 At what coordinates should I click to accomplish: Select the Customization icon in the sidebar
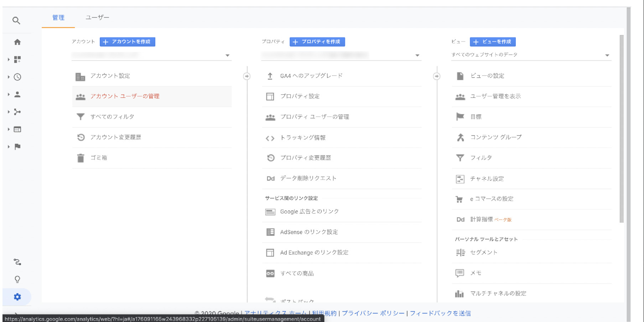pos(18,59)
